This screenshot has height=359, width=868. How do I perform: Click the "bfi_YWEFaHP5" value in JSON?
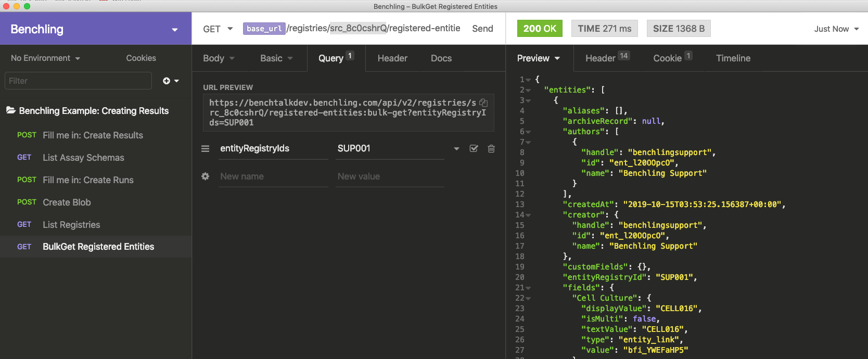(x=656, y=350)
